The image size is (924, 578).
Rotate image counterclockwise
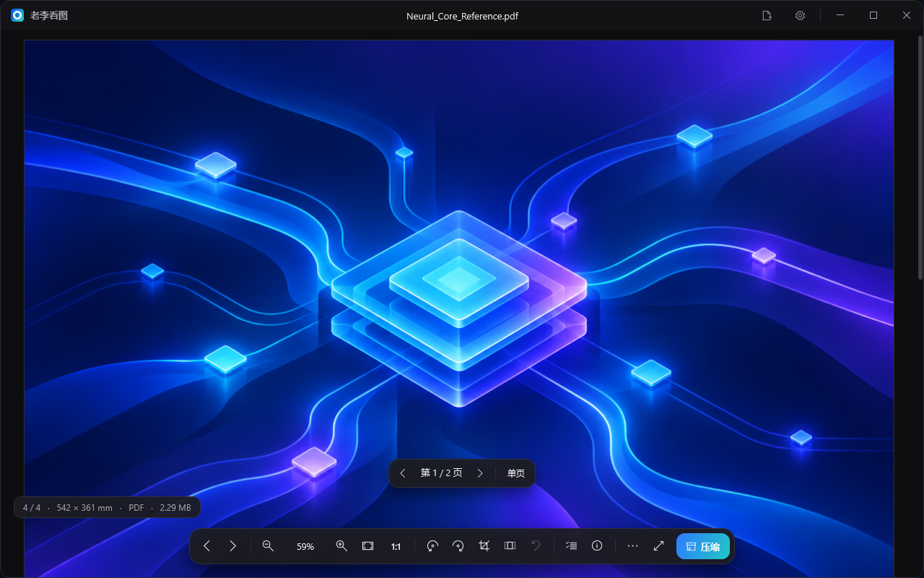point(432,546)
